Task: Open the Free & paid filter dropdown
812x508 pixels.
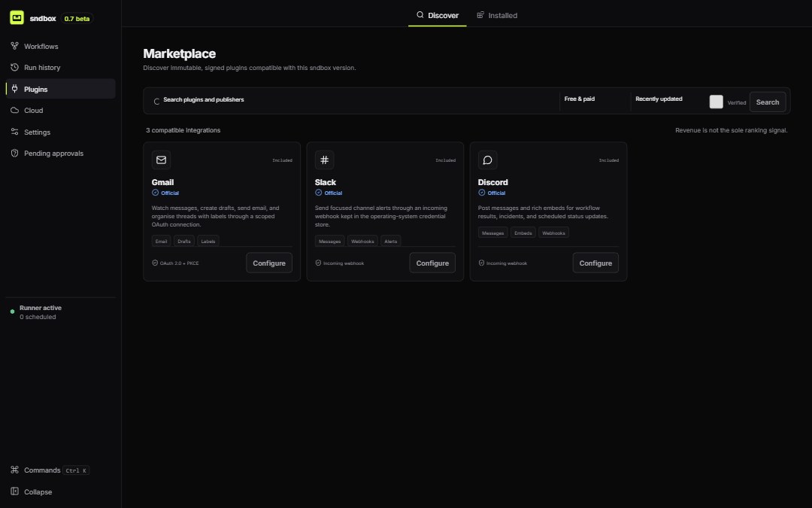Action: pyautogui.click(x=595, y=99)
